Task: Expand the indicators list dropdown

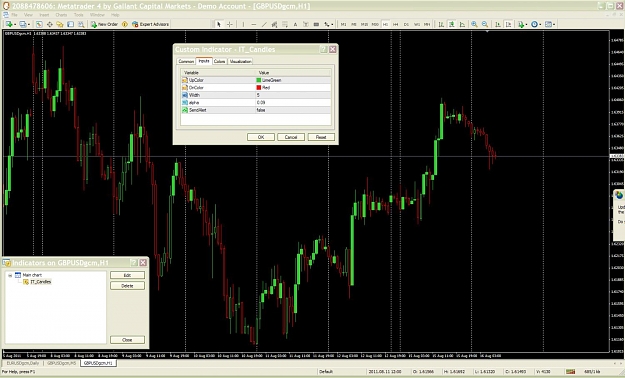Action: coord(527,25)
